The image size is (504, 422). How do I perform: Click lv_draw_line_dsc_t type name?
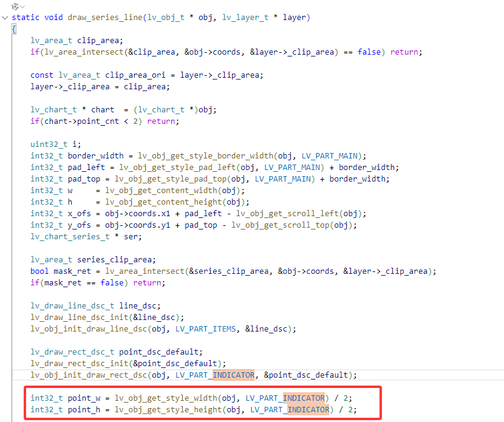coord(72,306)
